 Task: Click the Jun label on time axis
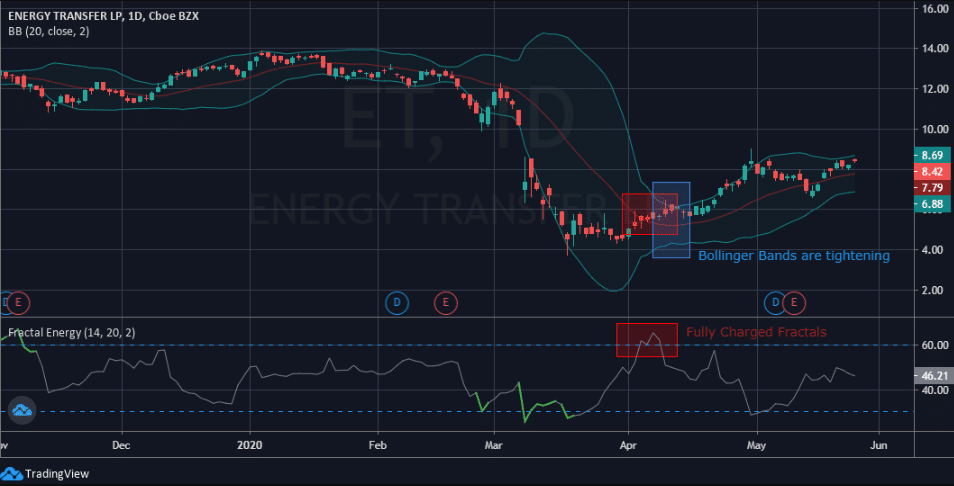click(878, 445)
